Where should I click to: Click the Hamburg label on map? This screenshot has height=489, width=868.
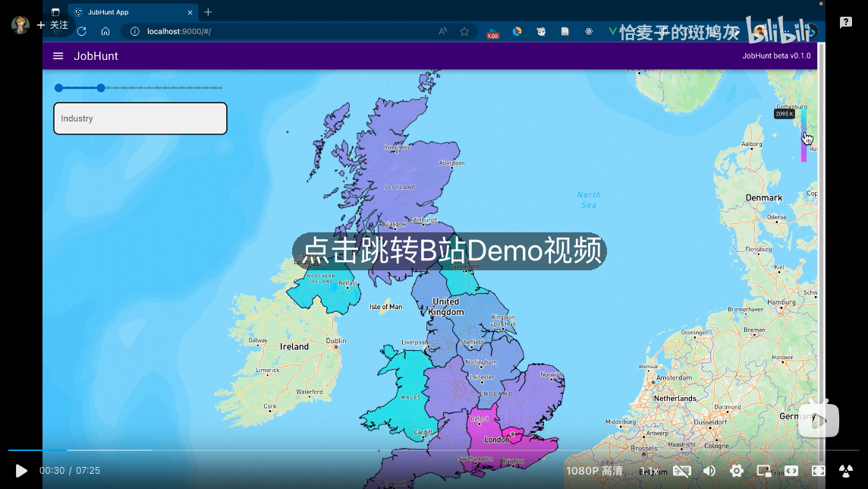[x=781, y=302]
